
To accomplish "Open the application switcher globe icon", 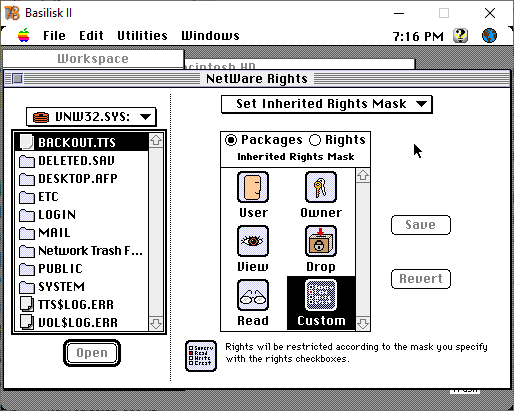I will click(489, 35).
